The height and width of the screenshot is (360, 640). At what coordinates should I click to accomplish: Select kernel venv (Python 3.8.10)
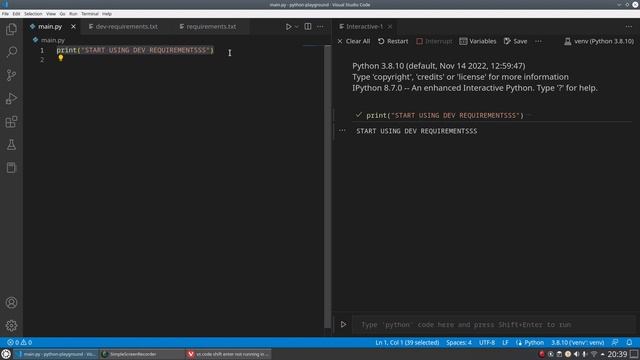pos(599,41)
